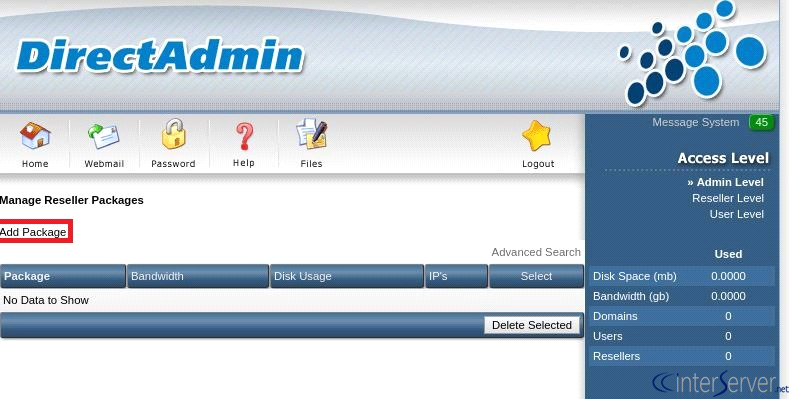
Task: Click the Select column header
Action: tap(536, 276)
